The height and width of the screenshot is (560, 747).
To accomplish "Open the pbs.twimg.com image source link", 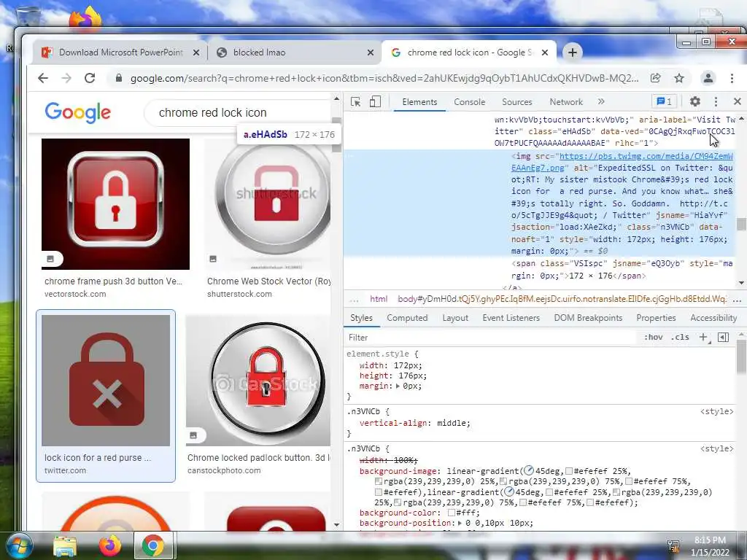I will pos(622,162).
